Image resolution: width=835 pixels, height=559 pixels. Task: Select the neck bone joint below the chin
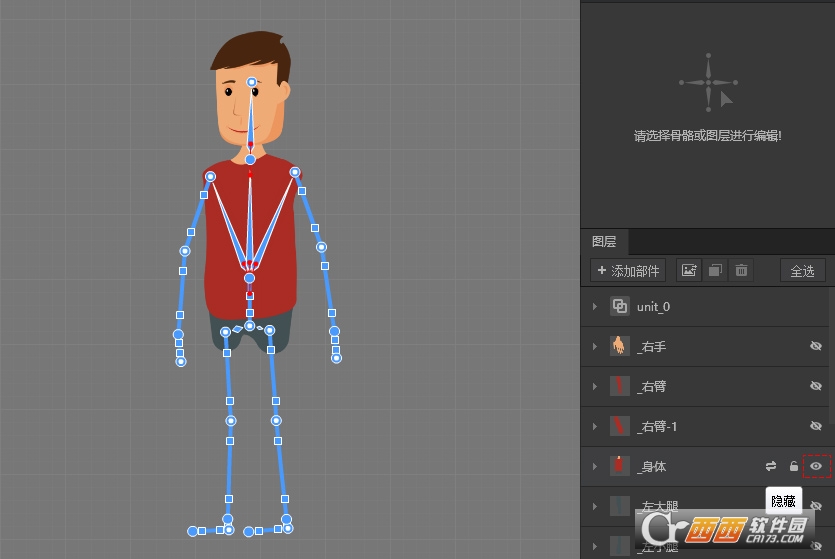tap(250, 159)
